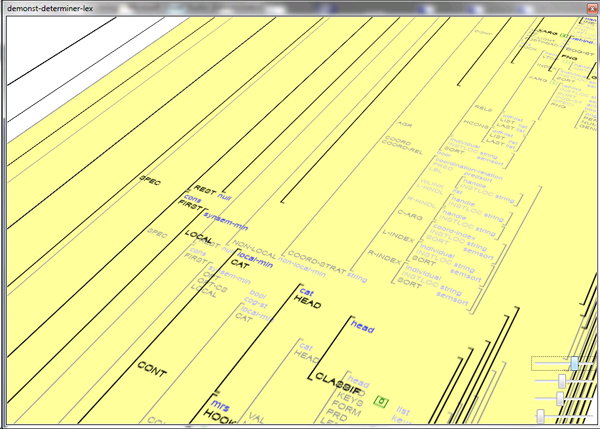Click the bold HOOK feature label
Image resolution: width=600 pixels, height=429 pixels.
point(219,418)
